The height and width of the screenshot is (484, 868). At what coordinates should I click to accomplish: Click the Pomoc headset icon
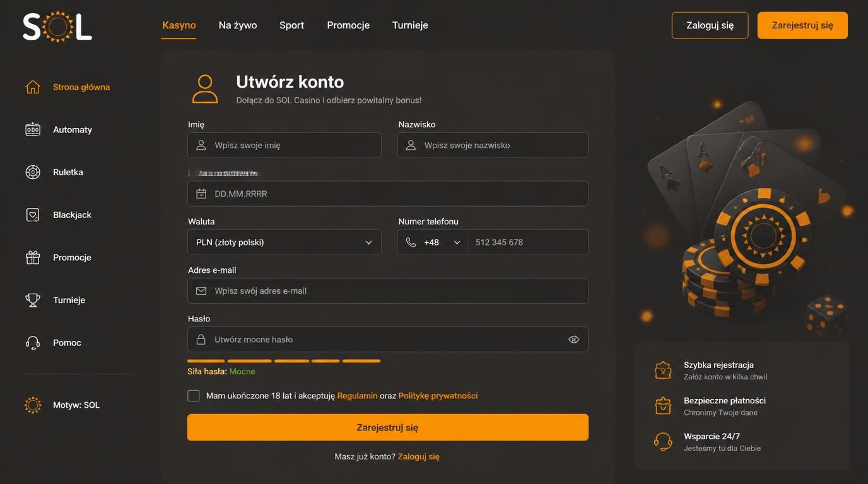coord(33,343)
